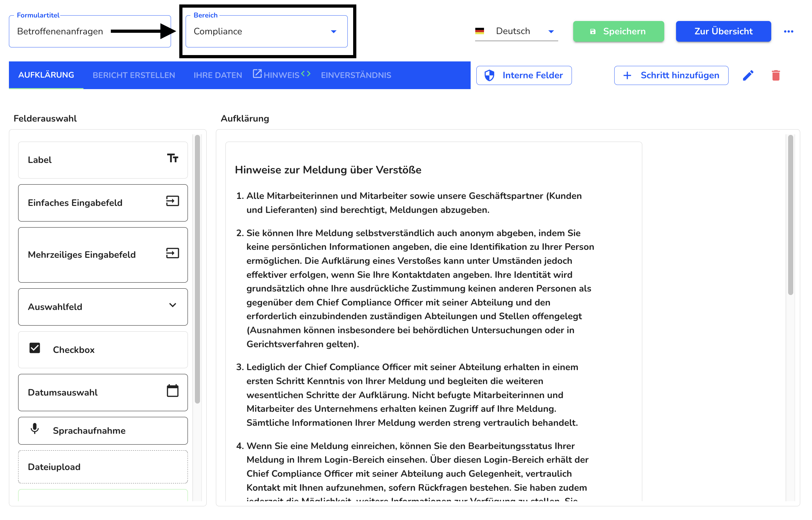This screenshot has height=520, width=812.
Task: Click heading 'Hinweise zur Meldung über Verstöße'
Action: point(328,170)
